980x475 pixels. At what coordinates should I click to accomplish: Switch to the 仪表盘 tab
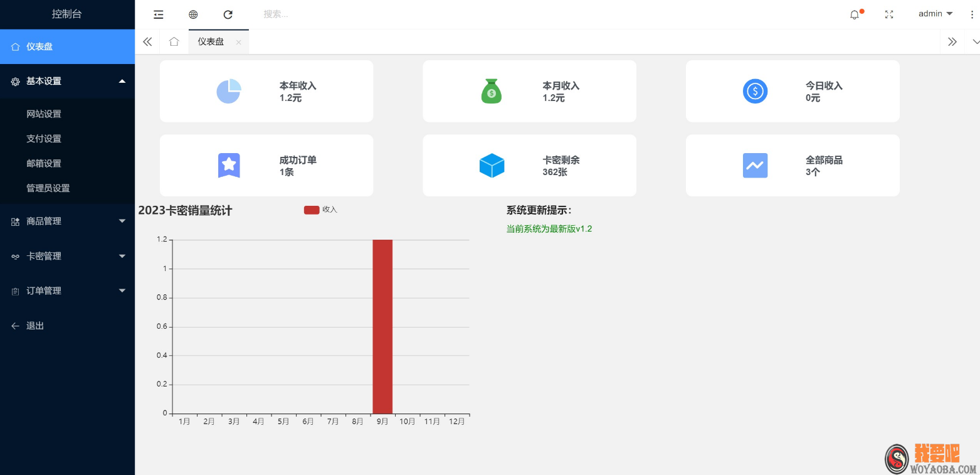click(x=210, y=41)
